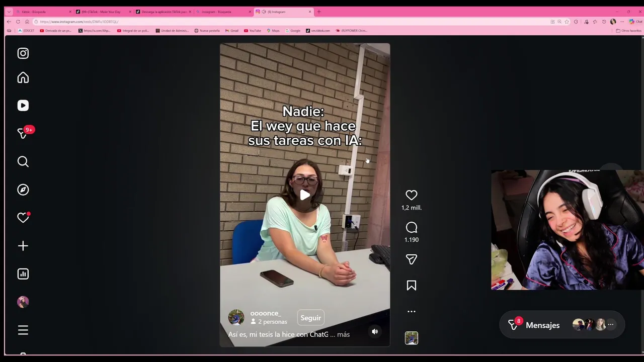Open the browser zoom magnifier icon
This screenshot has width=644, height=362.
click(559, 22)
